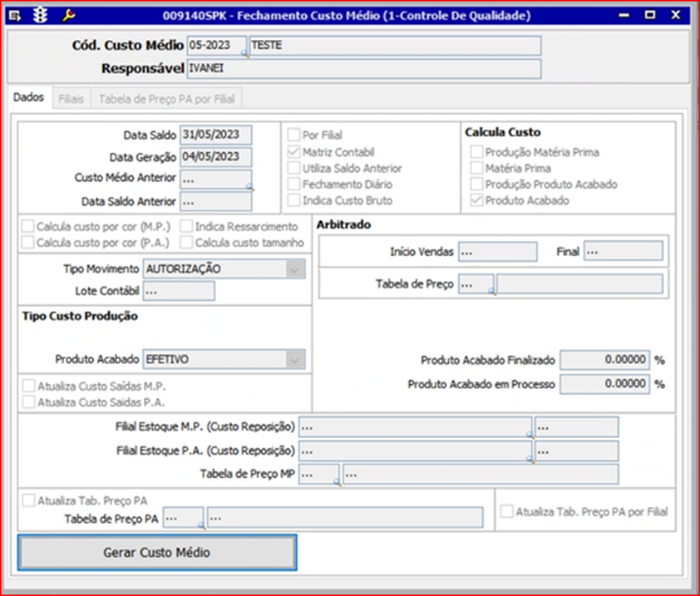Toggle the Por Filial checkbox
This screenshot has width=700, height=596.
pyautogui.click(x=293, y=135)
